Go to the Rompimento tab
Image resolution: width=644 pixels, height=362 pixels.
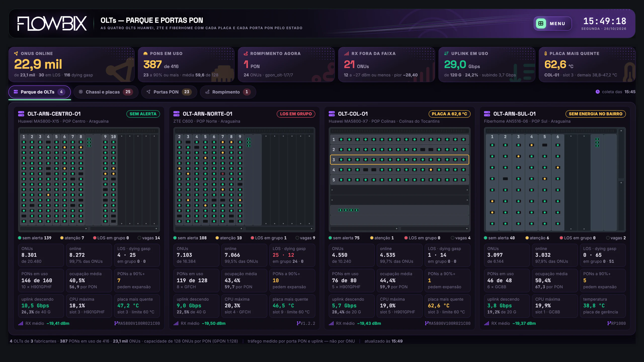[x=228, y=92]
